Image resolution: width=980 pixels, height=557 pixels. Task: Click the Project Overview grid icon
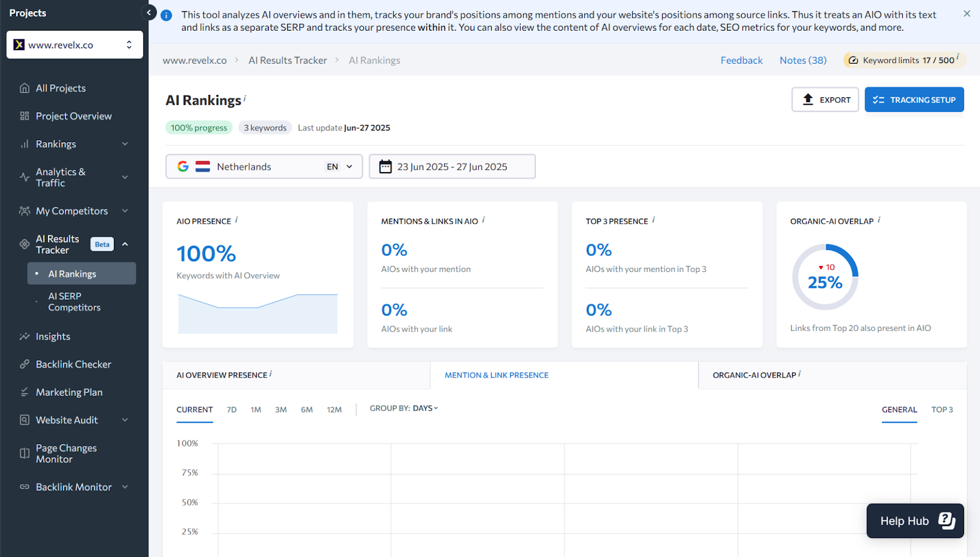(24, 116)
